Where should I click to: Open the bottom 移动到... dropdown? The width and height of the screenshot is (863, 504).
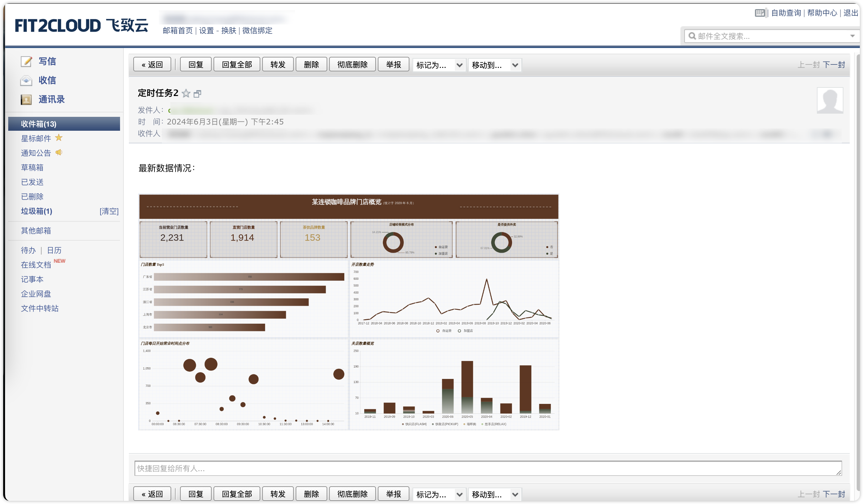point(494,495)
